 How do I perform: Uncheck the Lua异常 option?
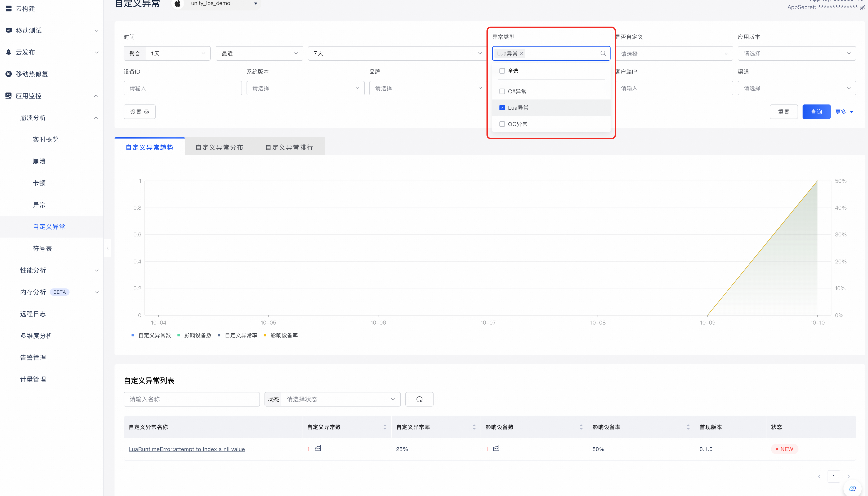pyautogui.click(x=502, y=108)
